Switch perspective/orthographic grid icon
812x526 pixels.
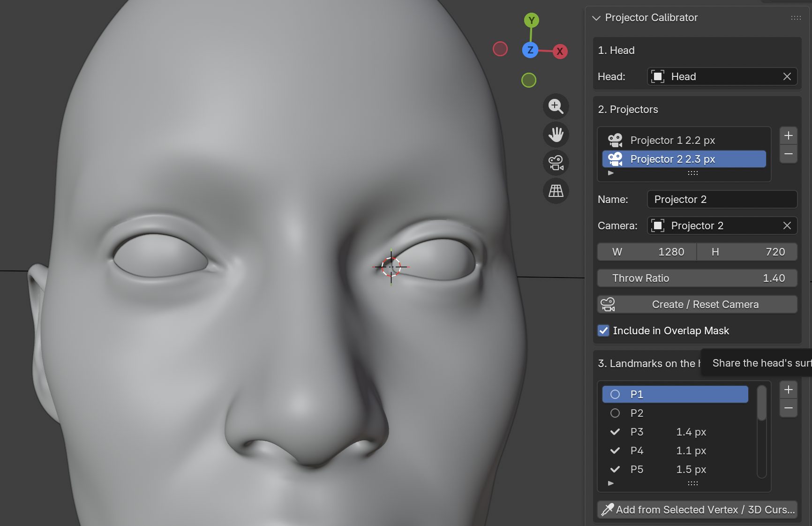[x=556, y=191]
